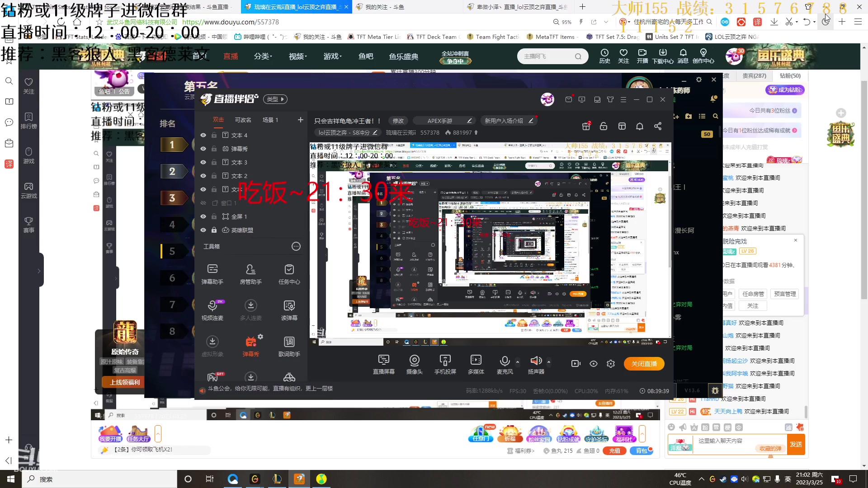
Task: Switch to 可改名 scene tab
Action: pyautogui.click(x=243, y=120)
